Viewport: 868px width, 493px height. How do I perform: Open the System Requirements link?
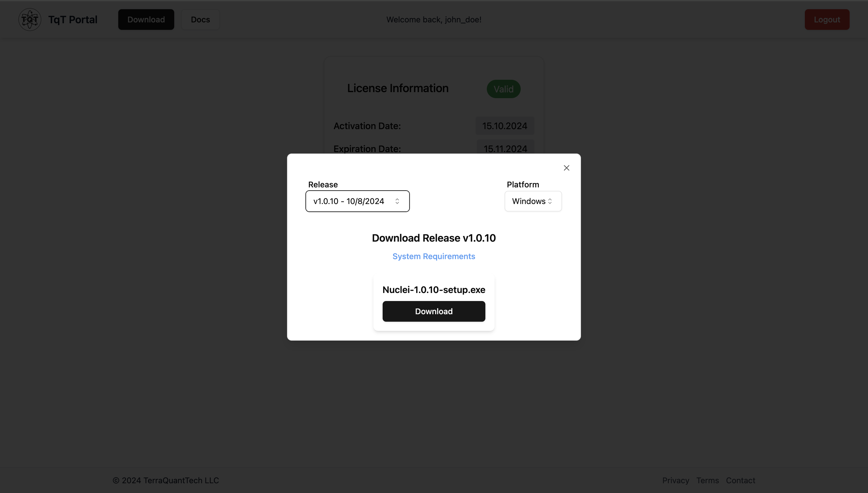coord(433,256)
